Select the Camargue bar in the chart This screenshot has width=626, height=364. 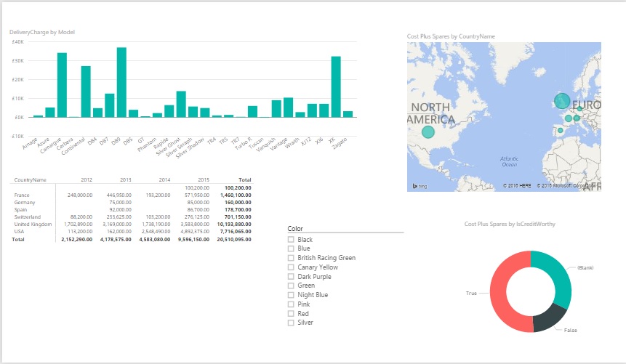click(62, 85)
